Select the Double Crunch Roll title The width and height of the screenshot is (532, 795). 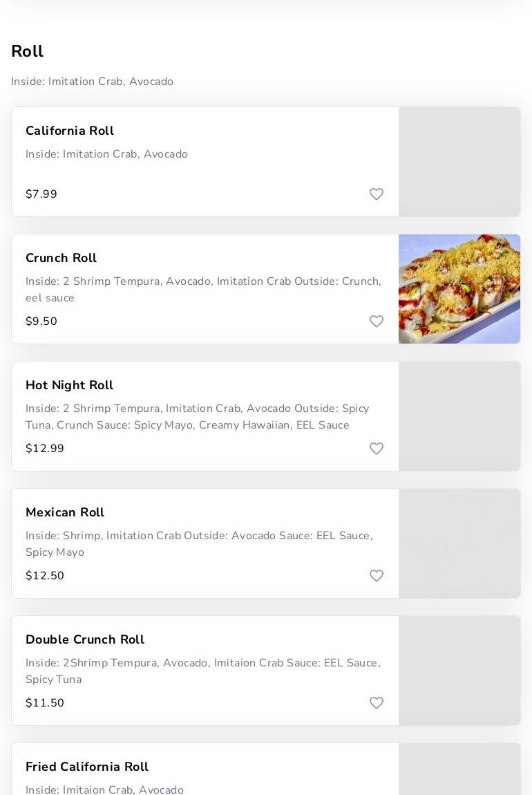click(x=85, y=639)
